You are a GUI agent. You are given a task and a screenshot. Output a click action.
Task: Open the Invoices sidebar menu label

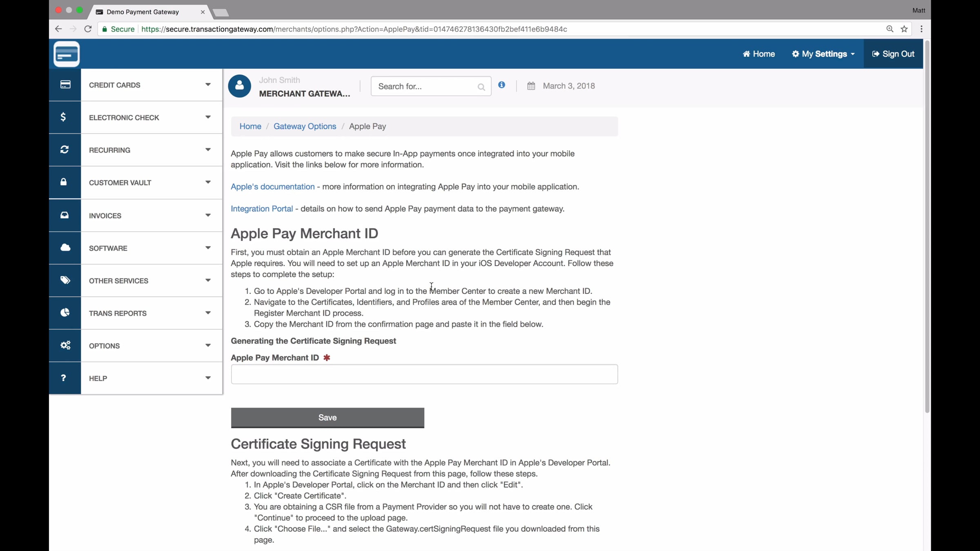tap(105, 216)
